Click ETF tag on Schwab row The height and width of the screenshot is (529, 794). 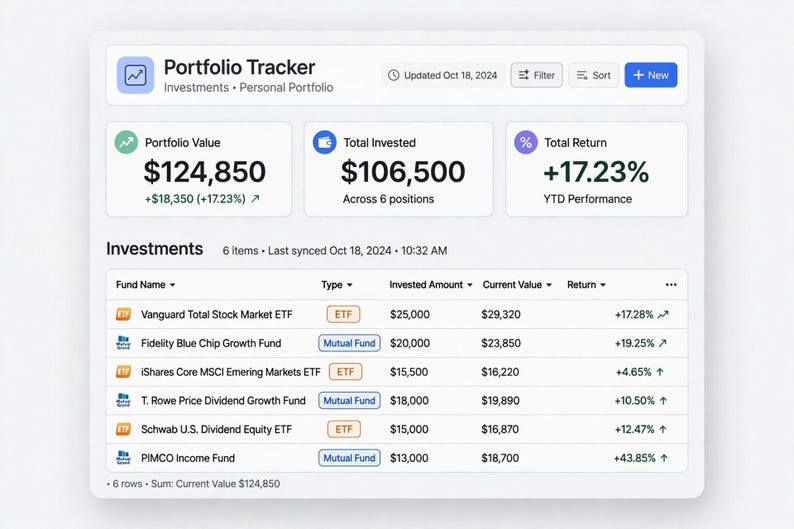point(344,429)
